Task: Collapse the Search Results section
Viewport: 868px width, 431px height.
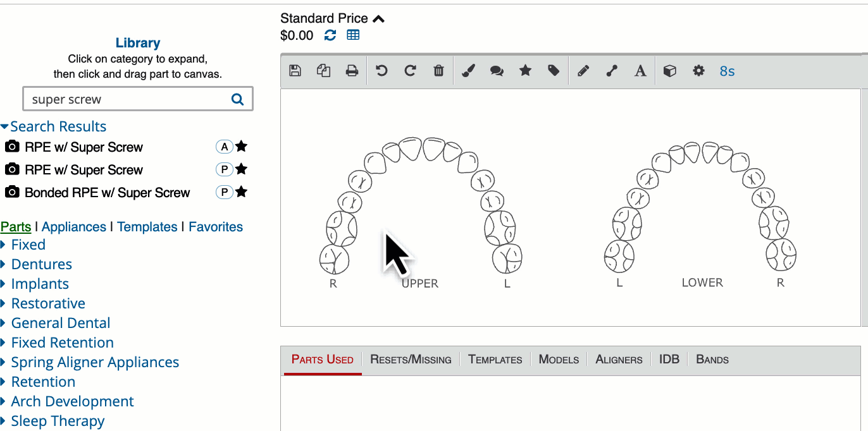Action: pos(54,126)
